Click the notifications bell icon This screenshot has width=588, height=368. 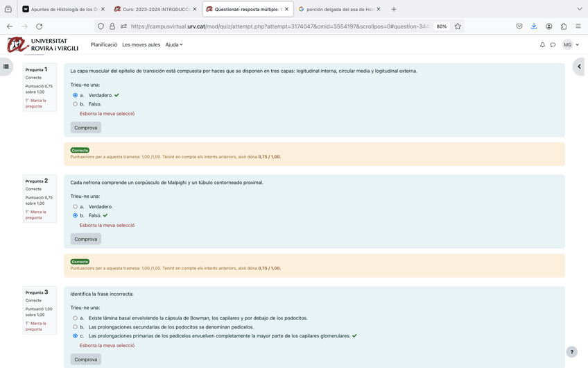tap(542, 44)
